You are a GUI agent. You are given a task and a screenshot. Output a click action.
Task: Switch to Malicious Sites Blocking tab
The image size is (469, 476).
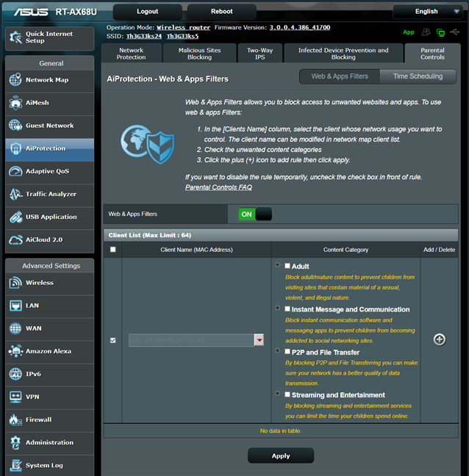[199, 54]
